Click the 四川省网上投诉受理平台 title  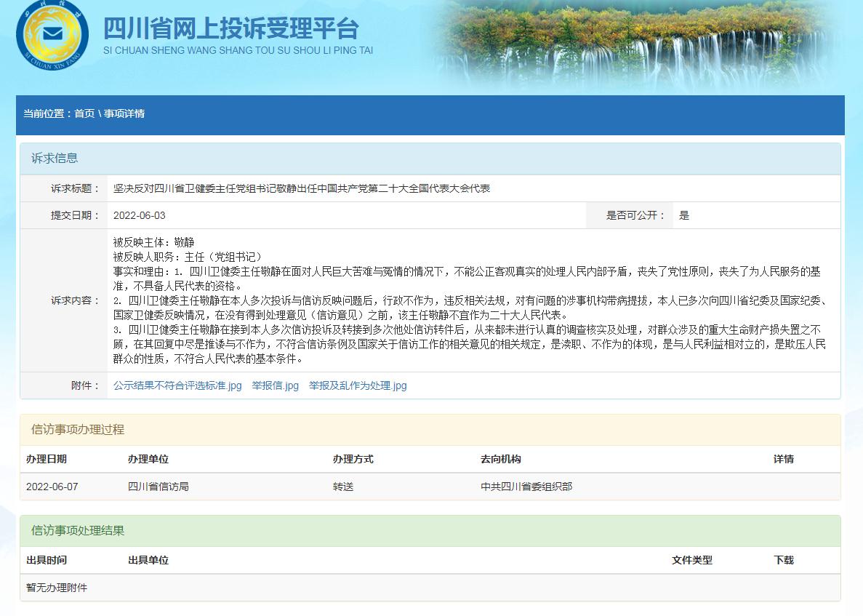231,28
